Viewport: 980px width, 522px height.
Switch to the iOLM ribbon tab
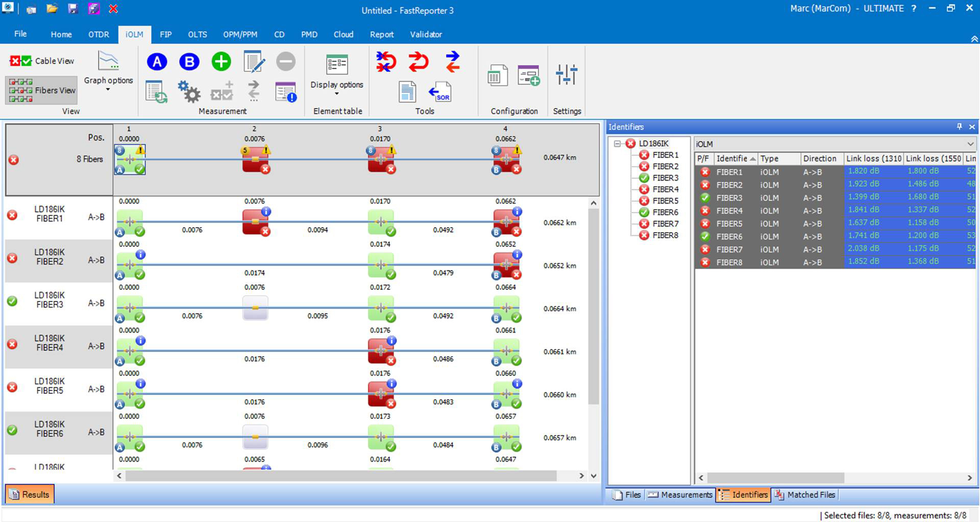click(134, 34)
